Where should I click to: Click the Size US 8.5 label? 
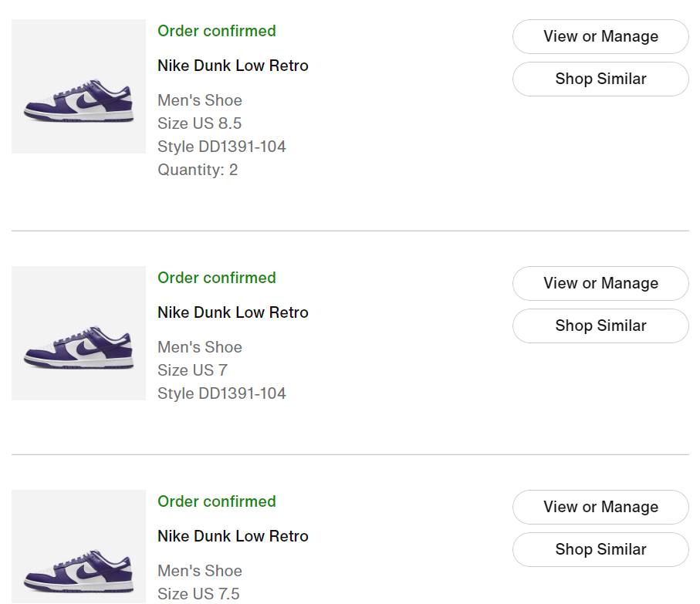pos(199,123)
